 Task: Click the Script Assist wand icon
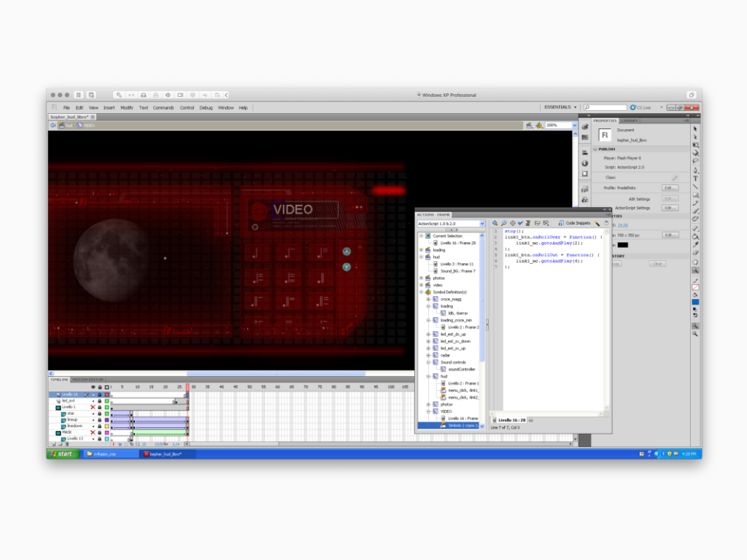coord(597,223)
